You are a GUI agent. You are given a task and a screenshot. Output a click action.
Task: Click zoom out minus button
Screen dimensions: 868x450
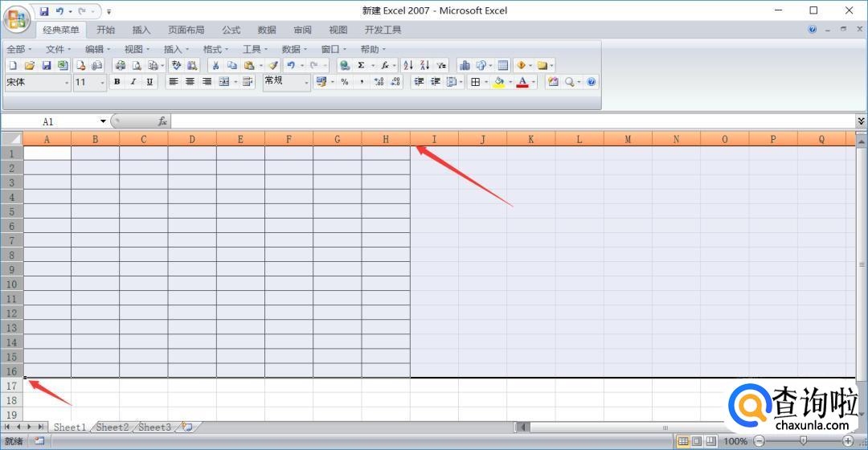759,441
